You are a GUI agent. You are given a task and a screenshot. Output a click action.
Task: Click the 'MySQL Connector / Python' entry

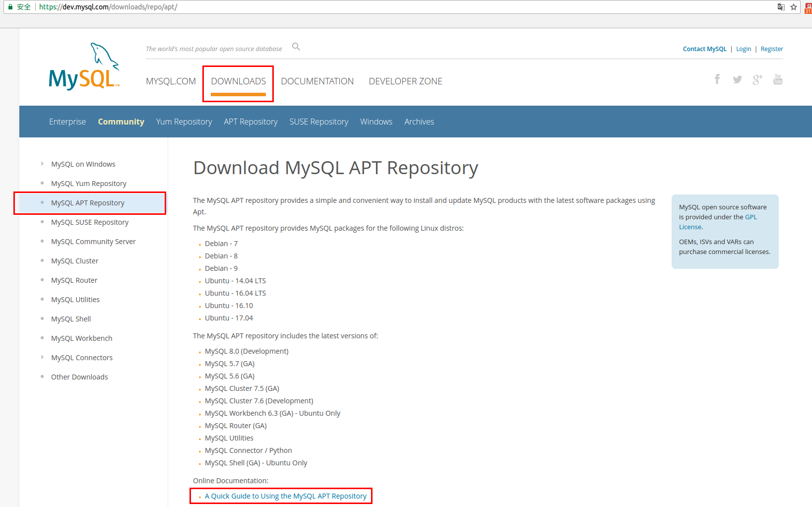tap(249, 450)
